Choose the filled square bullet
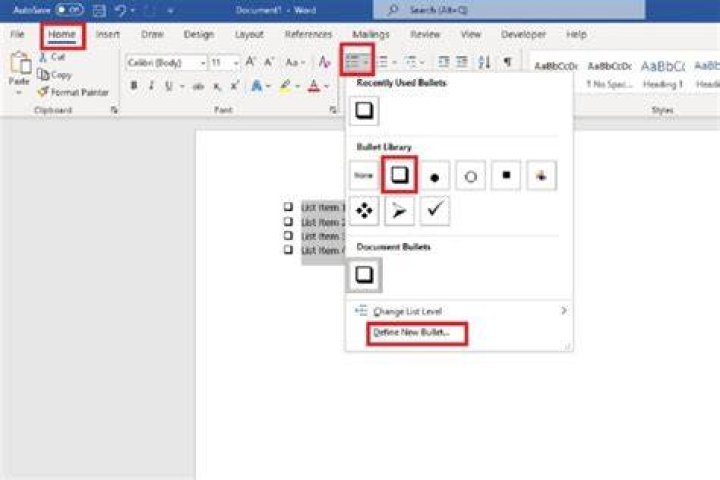The image size is (720, 480). coord(506,175)
